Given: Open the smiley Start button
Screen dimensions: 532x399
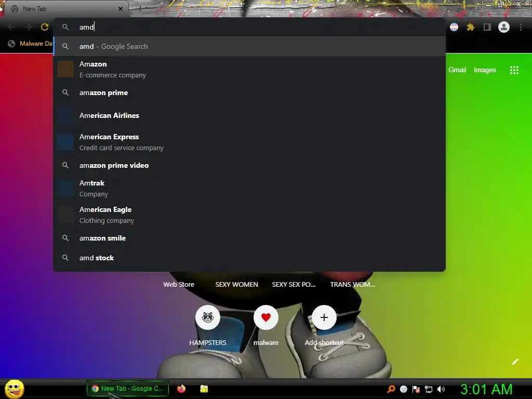Looking at the screenshot, I should coord(14,389).
